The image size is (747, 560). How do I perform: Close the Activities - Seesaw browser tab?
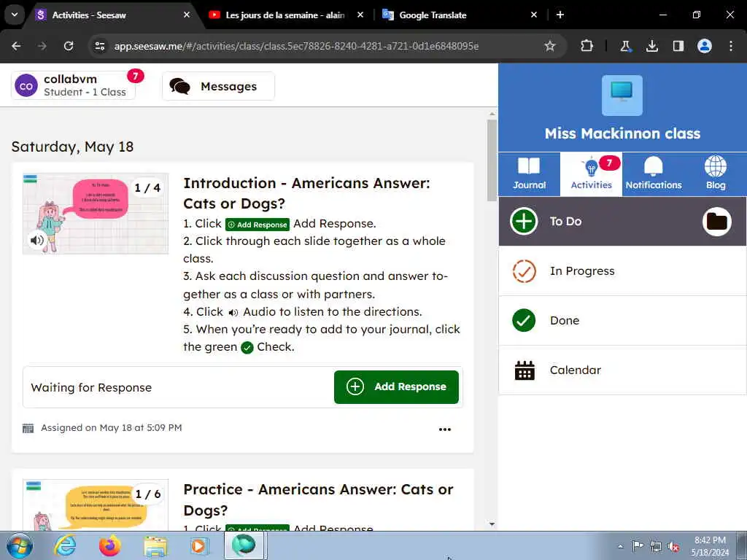tap(187, 15)
